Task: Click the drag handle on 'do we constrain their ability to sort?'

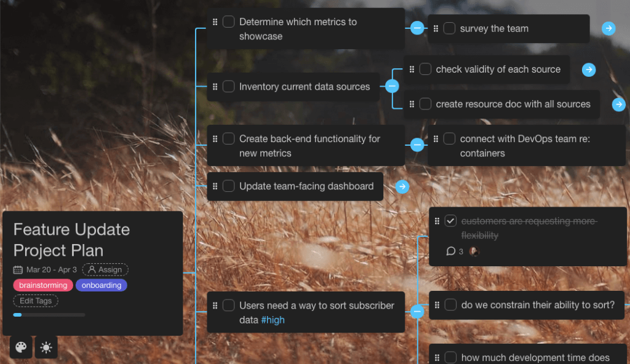Action: point(437,305)
